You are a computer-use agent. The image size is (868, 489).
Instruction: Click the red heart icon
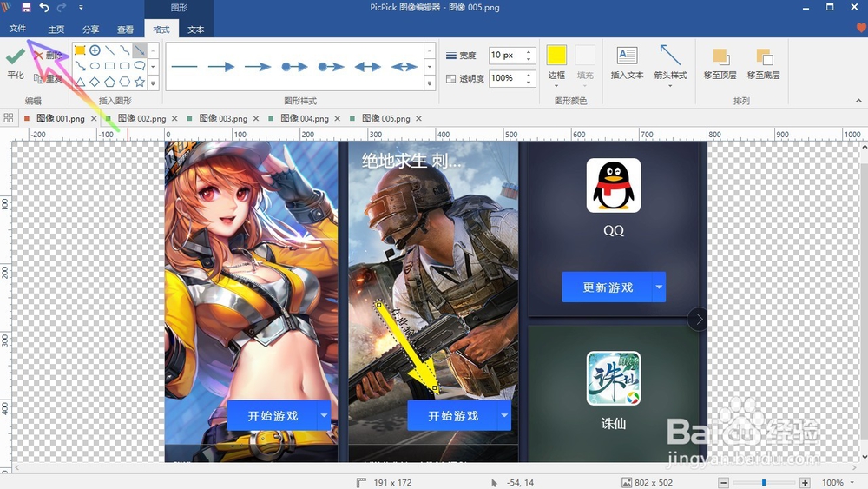pos(861,27)
